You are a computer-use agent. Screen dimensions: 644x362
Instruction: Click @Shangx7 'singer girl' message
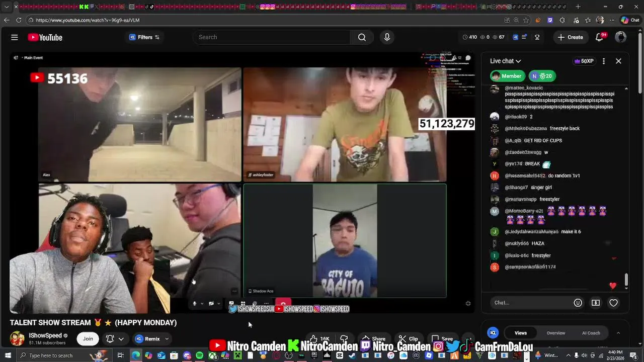click(528, 188)
